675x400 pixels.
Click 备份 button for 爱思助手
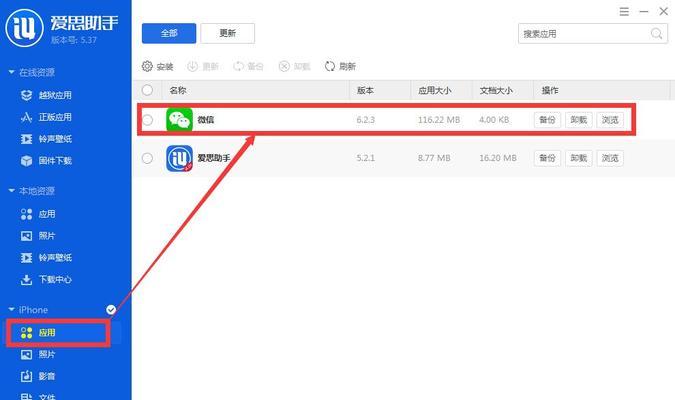tap(547, 158)
